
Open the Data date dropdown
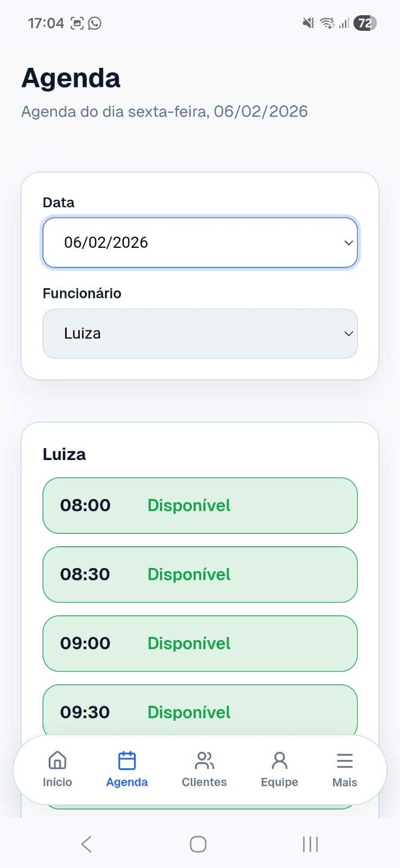[199, 242]
